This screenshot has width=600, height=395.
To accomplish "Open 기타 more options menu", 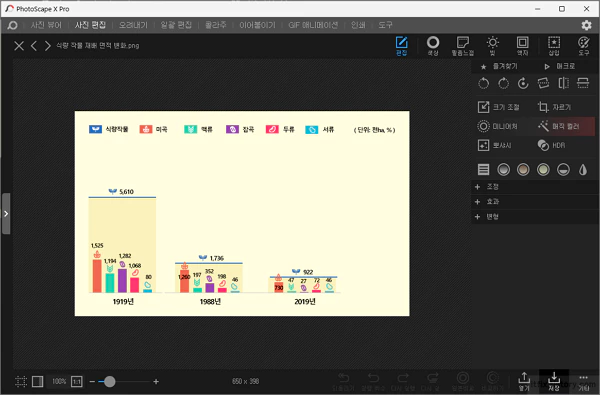I will [x=584, y=382].
